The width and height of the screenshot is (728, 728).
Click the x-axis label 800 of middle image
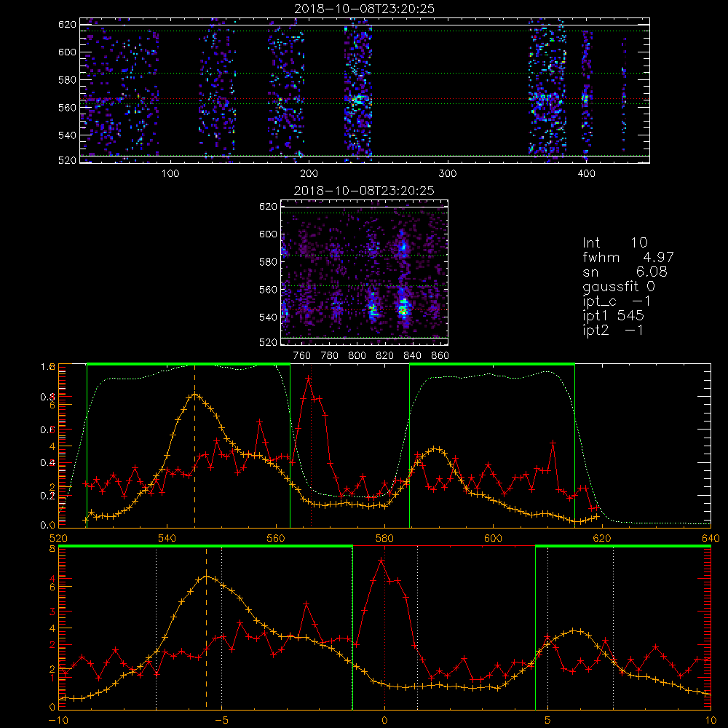point(357,356)
